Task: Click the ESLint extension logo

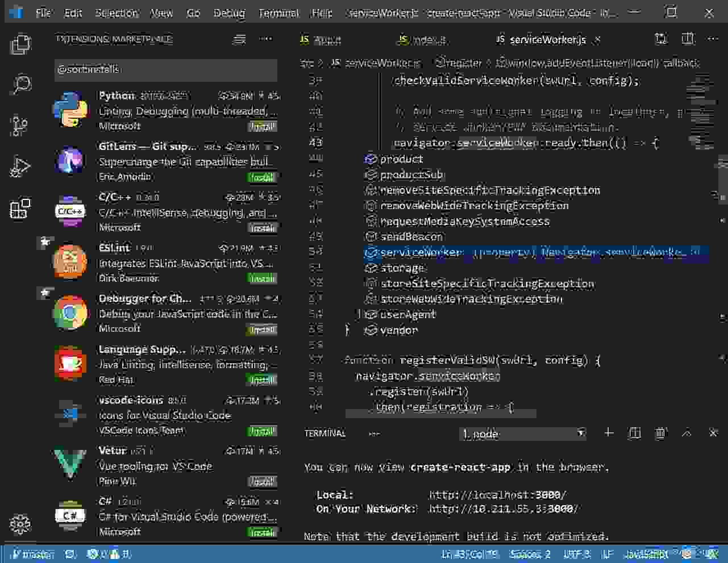Action: click(70, 262)
